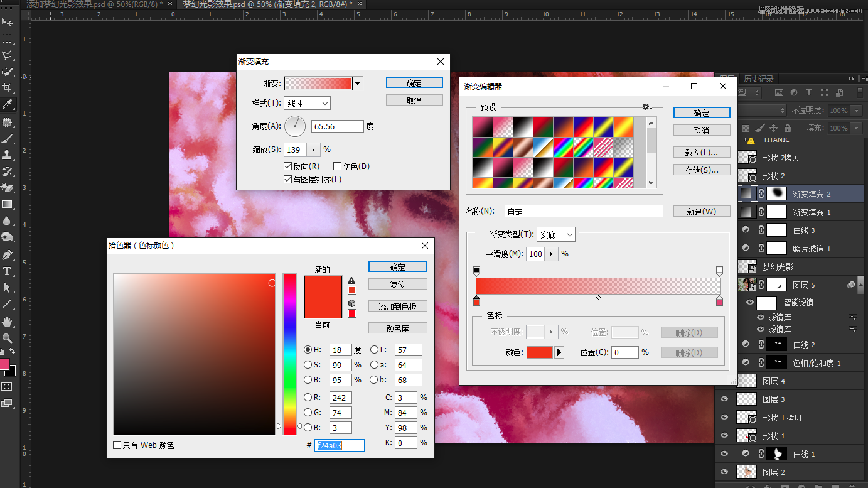Open the 缩放 scale slider arrow
The width and height of the screenshot is (868, 488).
[313, 150]
